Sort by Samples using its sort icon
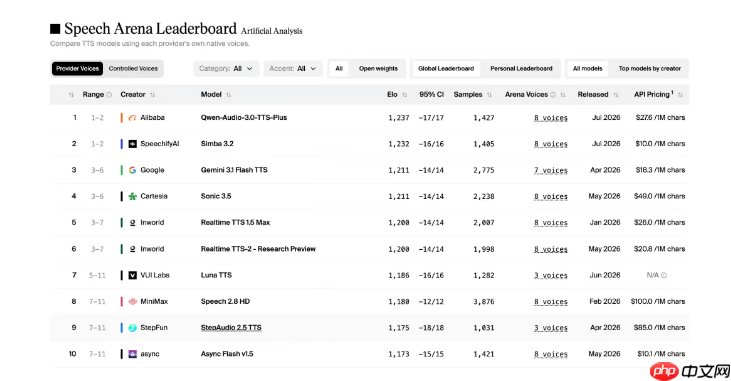Screen dimensions: 731x381 click(x=489, y=95)
